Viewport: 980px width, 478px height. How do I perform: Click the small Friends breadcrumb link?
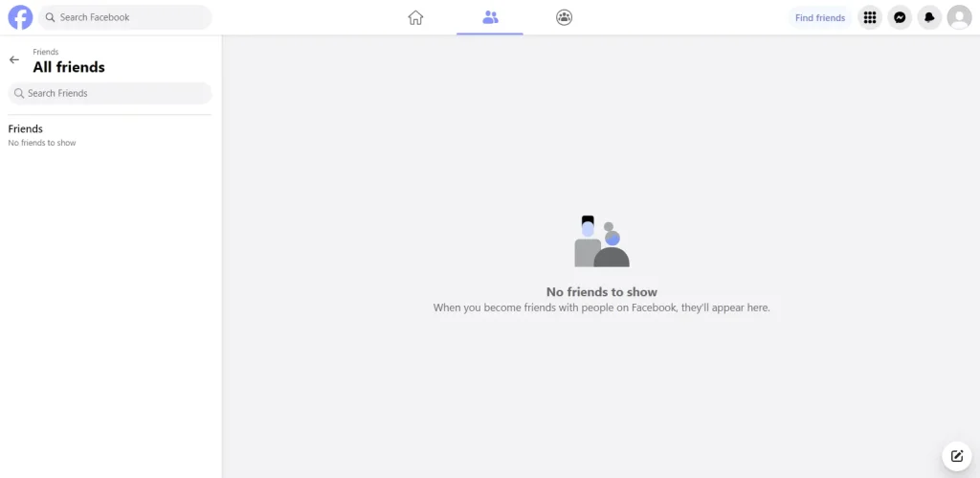[x=46, y=52]
